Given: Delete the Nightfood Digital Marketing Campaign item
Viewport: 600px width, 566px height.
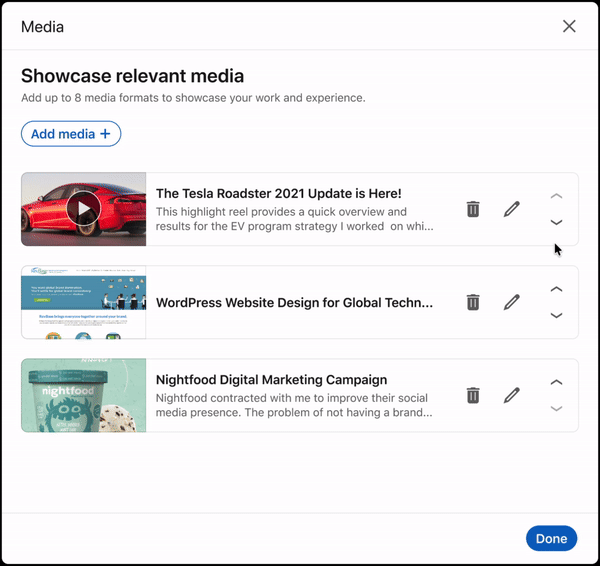Looking at the screenshot, I should click(x=473, y=395).
